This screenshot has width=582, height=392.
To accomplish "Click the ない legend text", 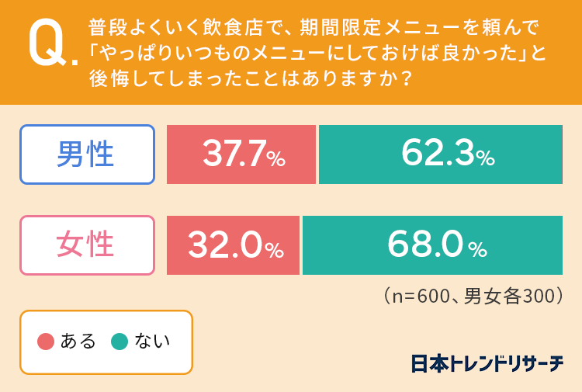I will pos(152,341).
